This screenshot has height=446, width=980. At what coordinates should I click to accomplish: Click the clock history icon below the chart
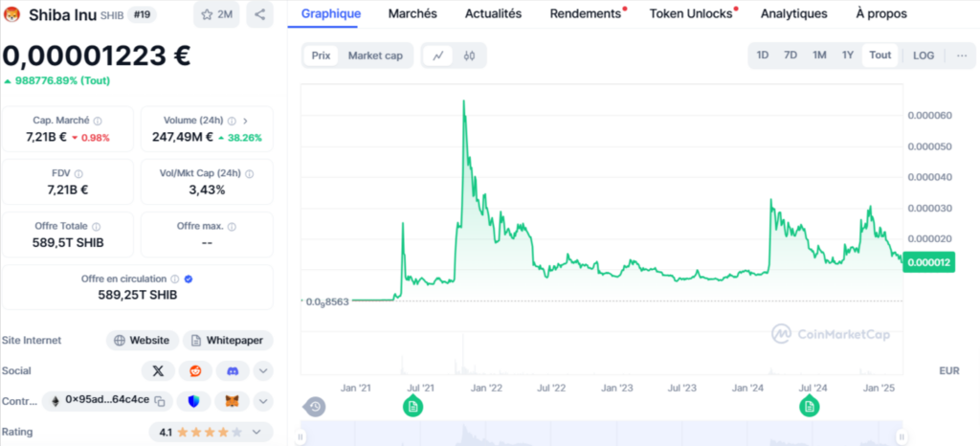315,407
